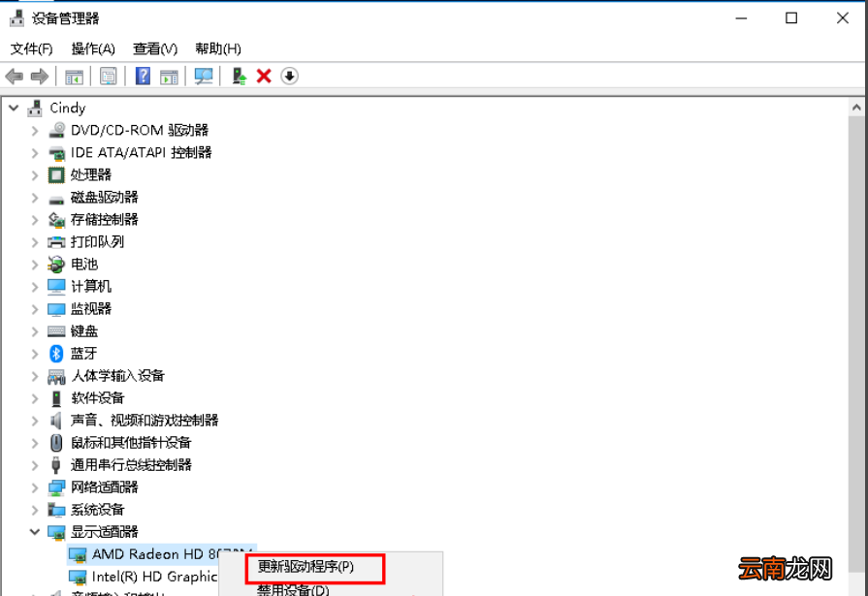Click the scrollbar up arrow

[x=856, y=108]
